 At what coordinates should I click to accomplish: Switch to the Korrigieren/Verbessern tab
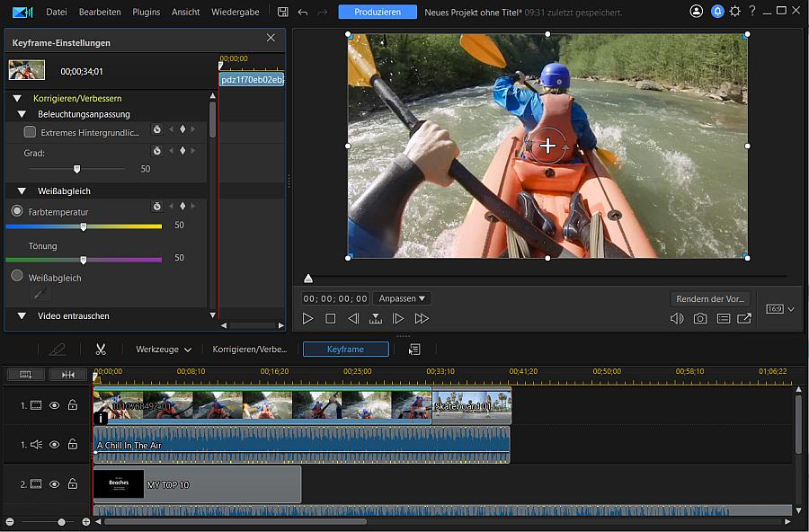tap(249, 349)
